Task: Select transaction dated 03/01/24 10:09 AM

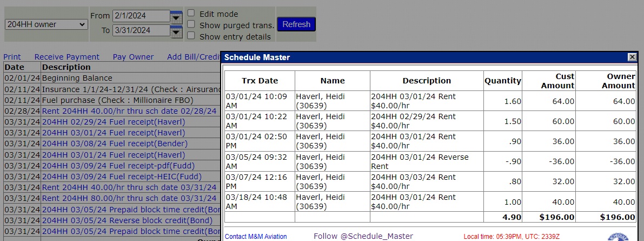Action: [x=260, y=101]
